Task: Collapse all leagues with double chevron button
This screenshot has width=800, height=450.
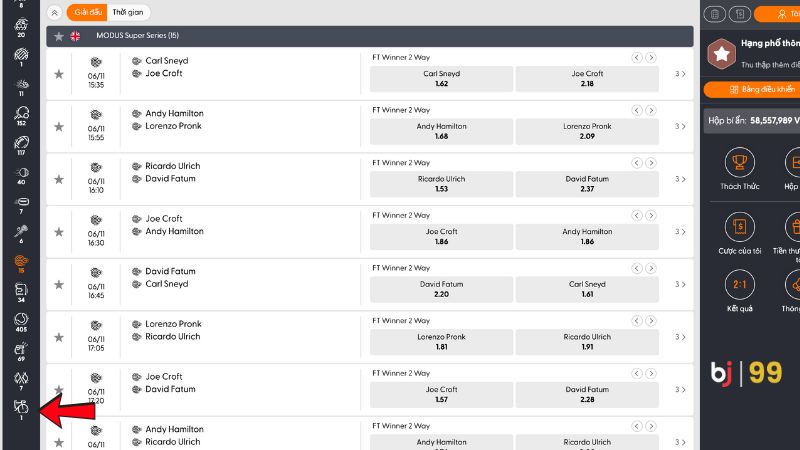Action: [x=55, y=12]
